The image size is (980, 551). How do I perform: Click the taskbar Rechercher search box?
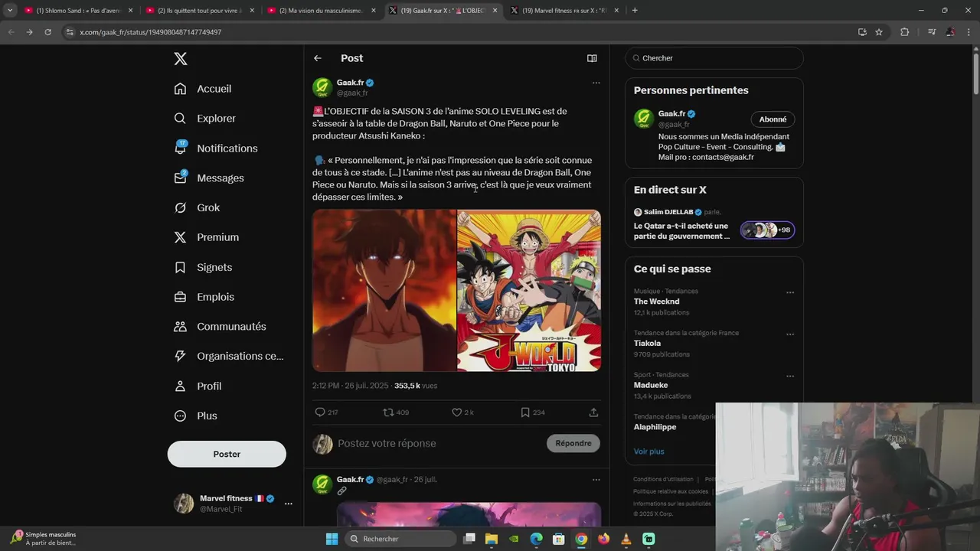[x=399, y=539]
